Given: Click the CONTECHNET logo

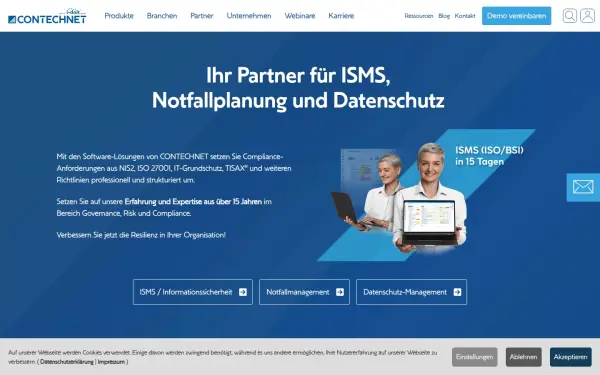Looking at the screenshot, I should pos(47,16).
